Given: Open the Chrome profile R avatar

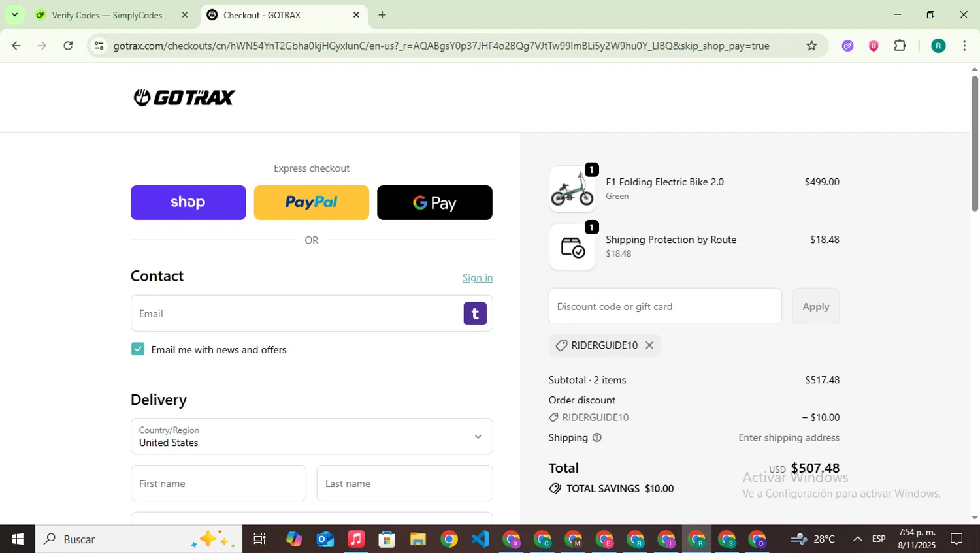Looking at the screenshot, I should click(x=938, y=46).
